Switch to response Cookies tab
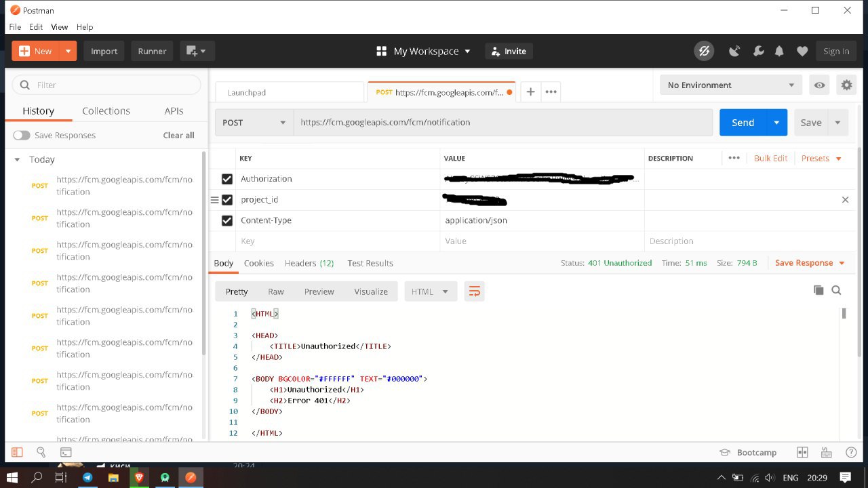Image resolution: width=868 pixels, height=488 pixels. [x=259, y=263]
